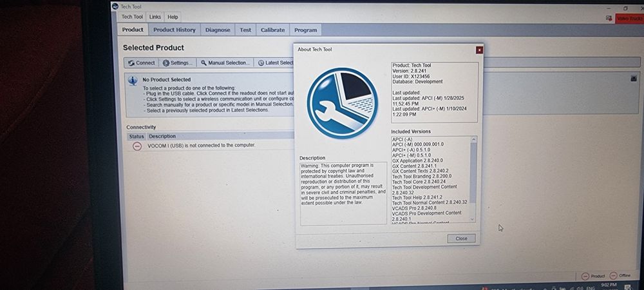Select VCADS Pro 2.8.240.8 entry

click(414, 208)
